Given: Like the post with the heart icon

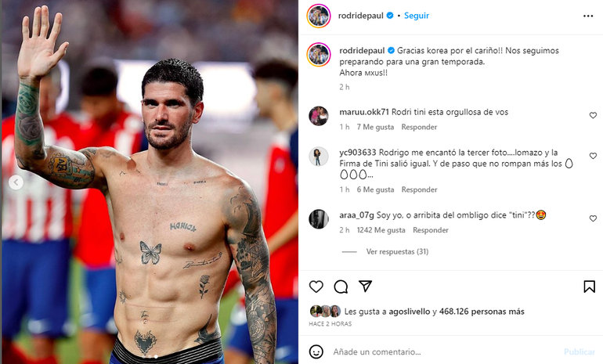Looking at the screenshot, I should (x=316, y=287).
